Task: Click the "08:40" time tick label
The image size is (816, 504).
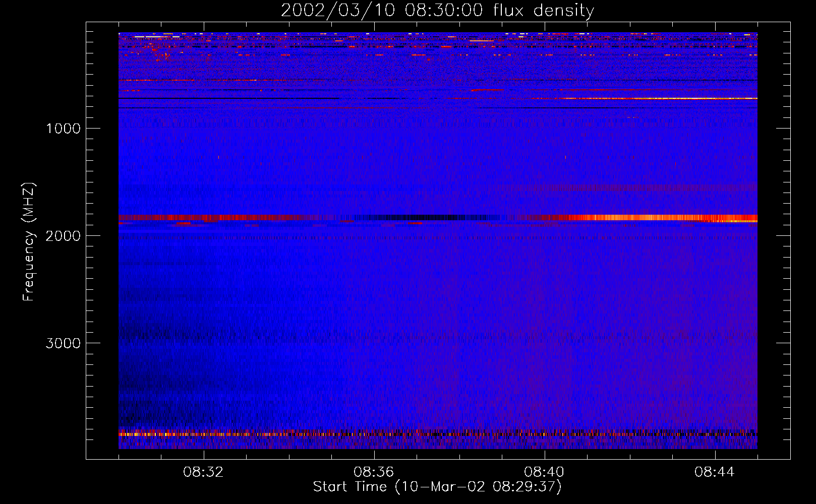Action: click(x=544, y=472)
